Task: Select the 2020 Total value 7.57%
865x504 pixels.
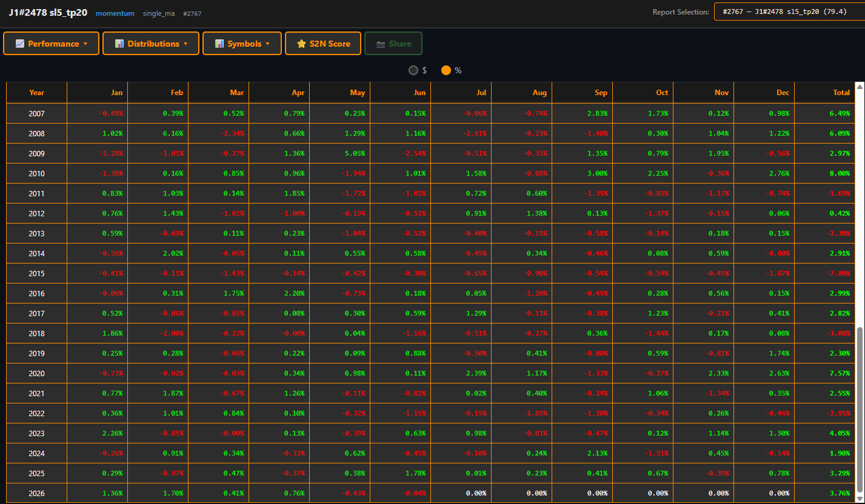Action: [840, 373]
